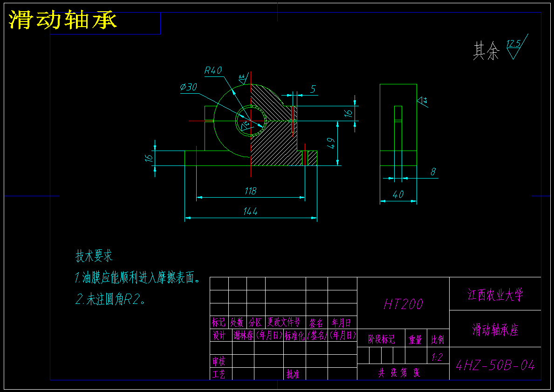Select the 工艺 label
554x392 pixels.
219,374
